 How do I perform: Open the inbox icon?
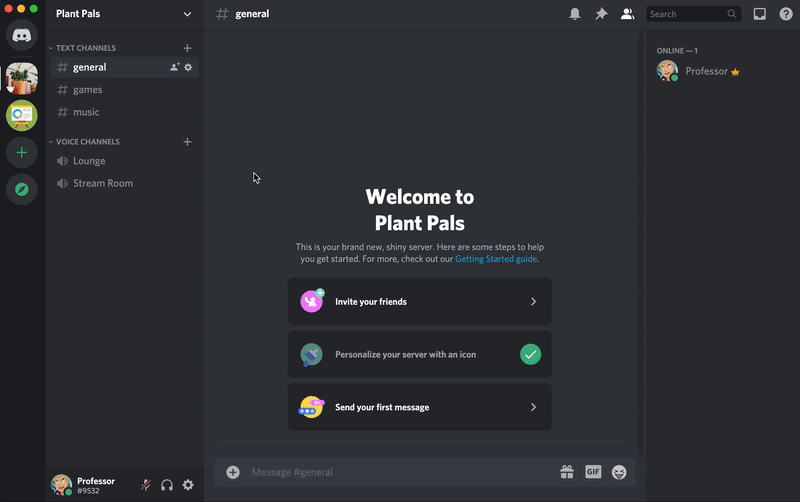[760, 14]
